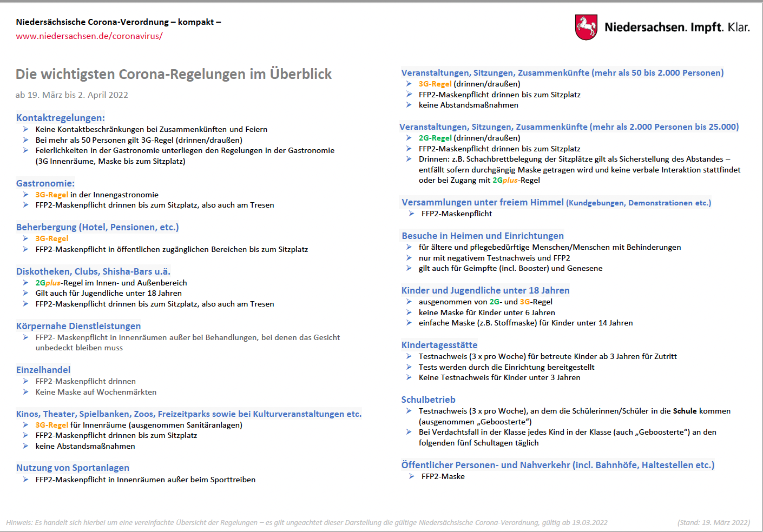Click the arrow bullet before 'Feierlichkeiten in der Gastronomie'
The width and height of the screenshot is (763, 532).
pyautogui.click(x=25, y=150)
